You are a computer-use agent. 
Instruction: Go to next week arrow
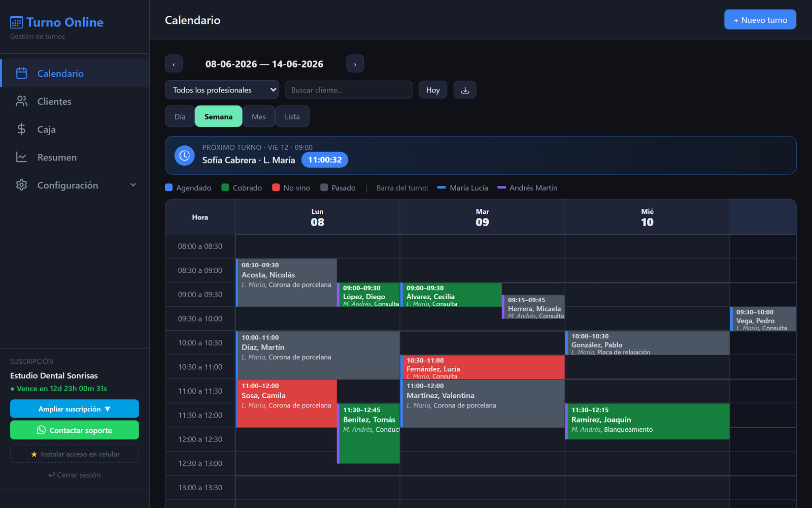pos(355,64)
